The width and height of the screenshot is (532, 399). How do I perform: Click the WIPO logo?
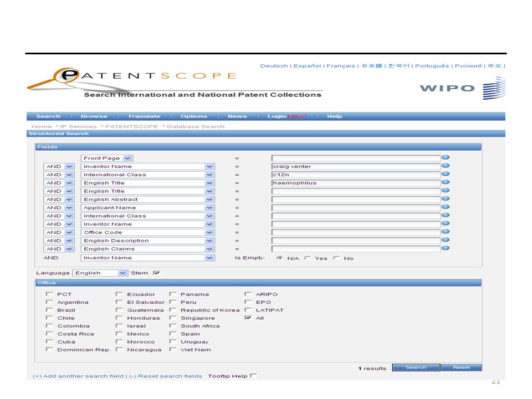(x=463, y=88)
